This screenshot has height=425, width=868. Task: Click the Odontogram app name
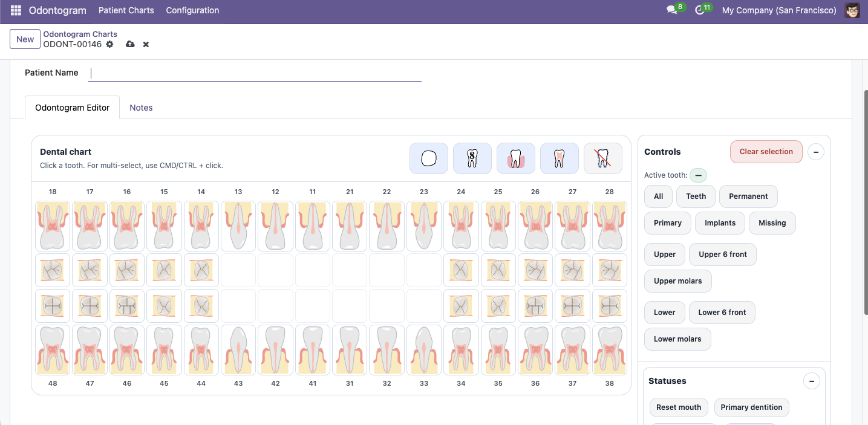pos(58,10)
